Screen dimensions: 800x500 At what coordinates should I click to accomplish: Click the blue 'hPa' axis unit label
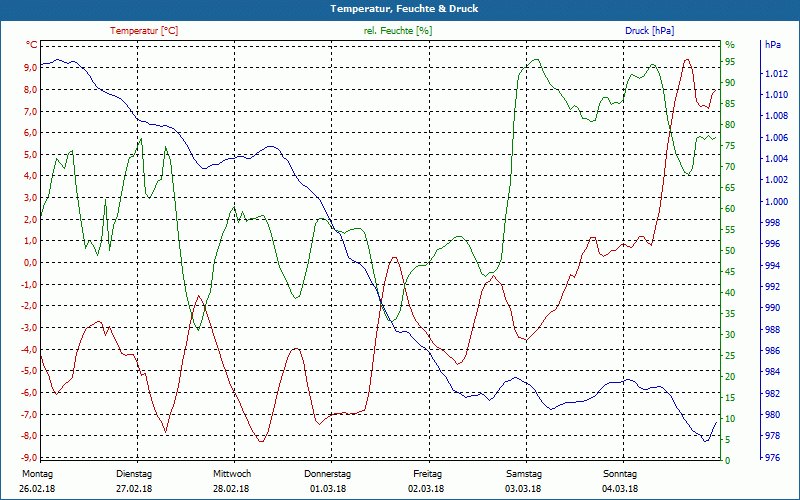click(x=773, y=45)
